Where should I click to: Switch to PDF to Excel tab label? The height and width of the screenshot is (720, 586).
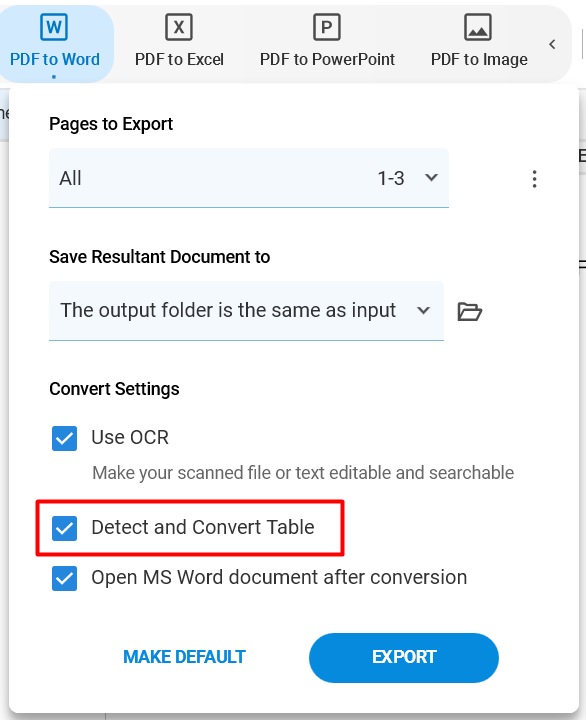(x=179, y=59)
